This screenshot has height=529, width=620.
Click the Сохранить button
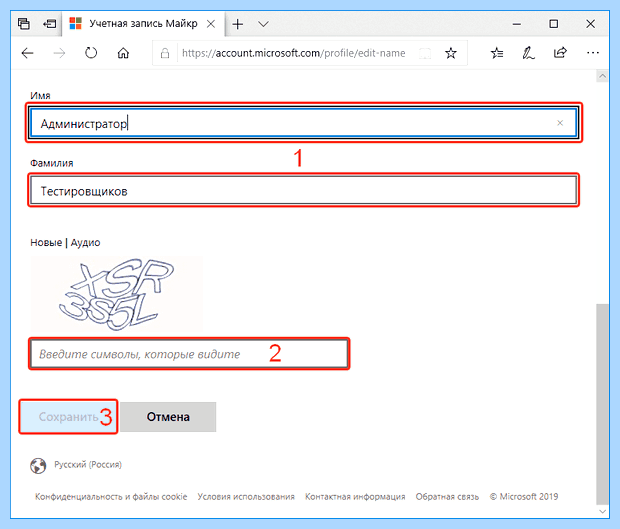(x=68, y=417)
